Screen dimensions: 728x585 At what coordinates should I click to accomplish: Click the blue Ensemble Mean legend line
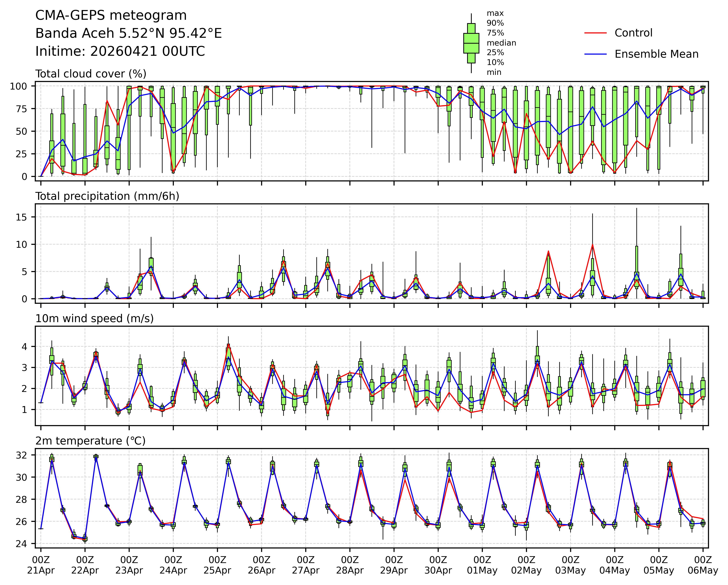pos(595,54)
